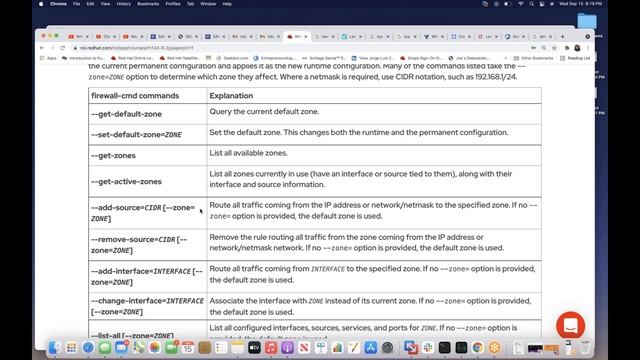Image resolution: width=640 pixels, height=360 pixels.
Task: Launch Safari from the Dock
Action: point(88,347)
